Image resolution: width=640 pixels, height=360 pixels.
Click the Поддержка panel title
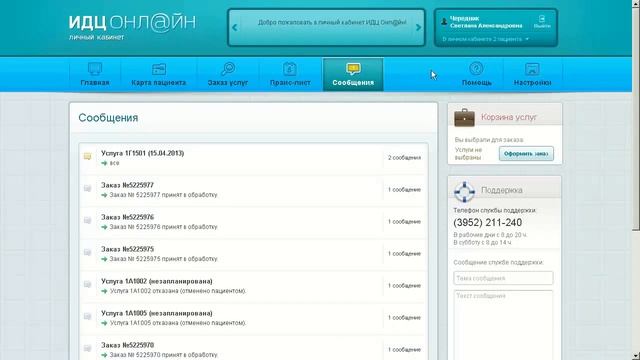click(x=502, y=190)
